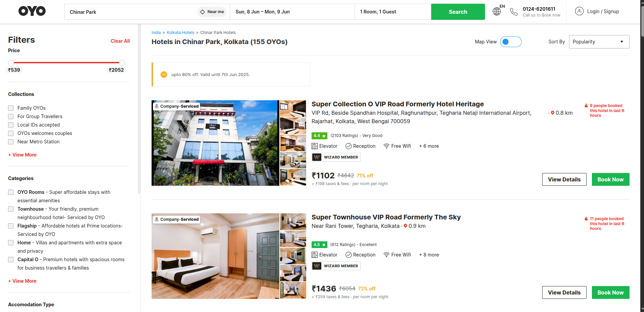Viewport: 644px width, 312px height.
Task: Click the globe language icon
Action: coord(496,12)
